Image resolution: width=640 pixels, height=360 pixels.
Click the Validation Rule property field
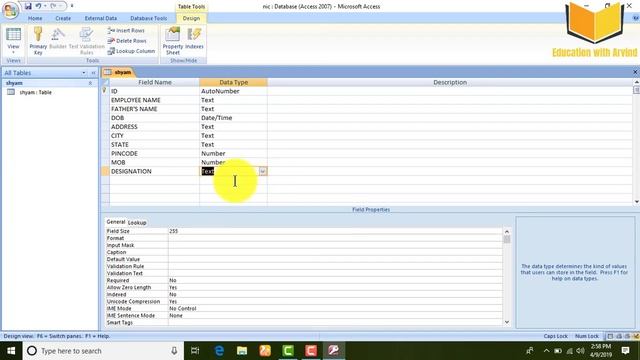[x=335, y=266]
